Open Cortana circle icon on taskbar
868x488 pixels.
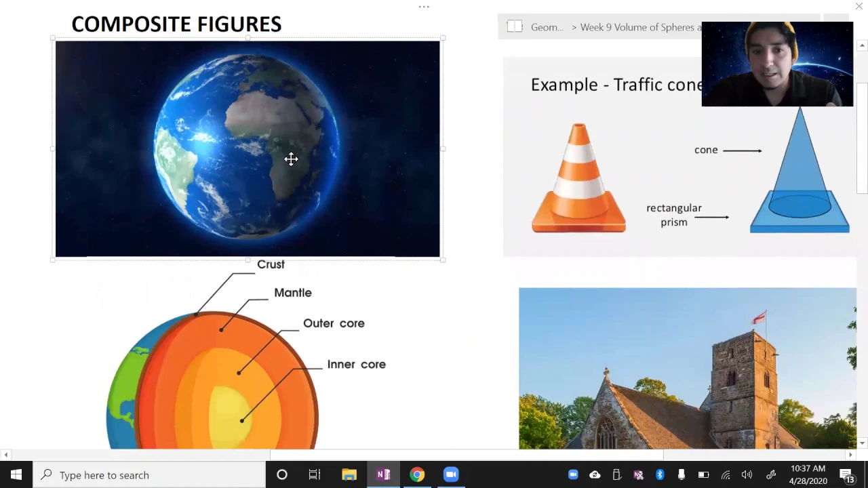[282, 475]
